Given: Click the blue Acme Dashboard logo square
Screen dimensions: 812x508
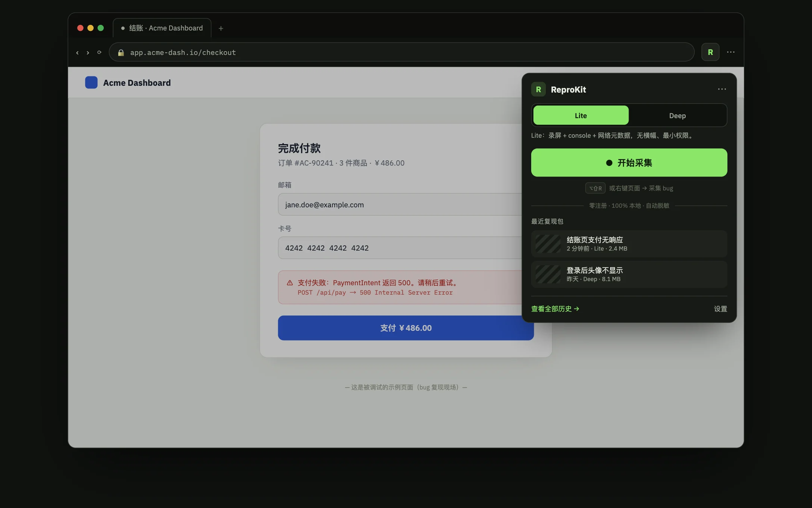Looking at the screenshot, I should (x=91, y=82).
